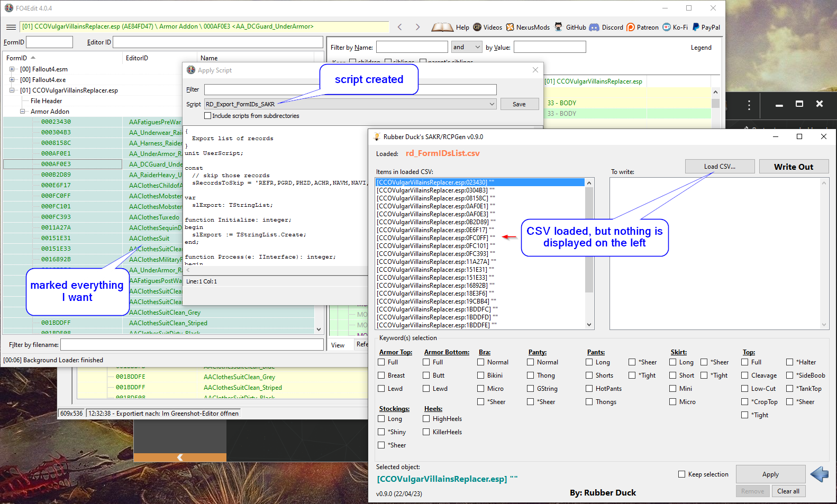Image resolution: width=837 pixels, height=504 pixels.
Task: Click the FormID input field
Action: 49,42
